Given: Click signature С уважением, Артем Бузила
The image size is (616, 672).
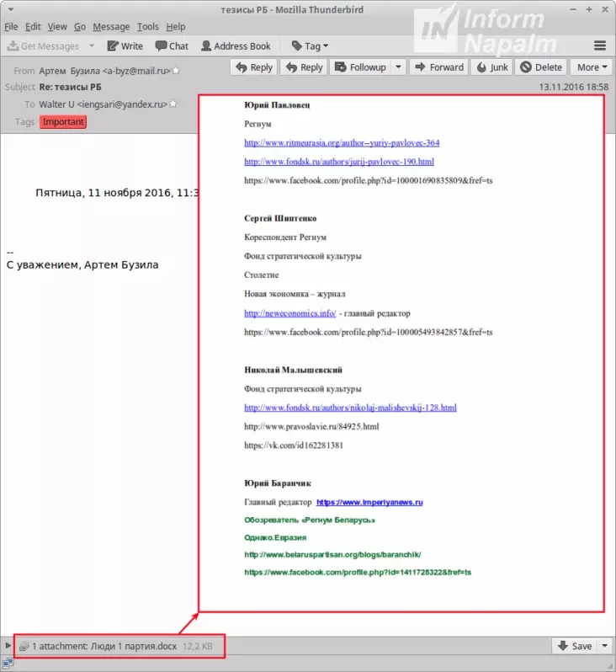Looking at the screenshot, I should (x=82, y=265).
